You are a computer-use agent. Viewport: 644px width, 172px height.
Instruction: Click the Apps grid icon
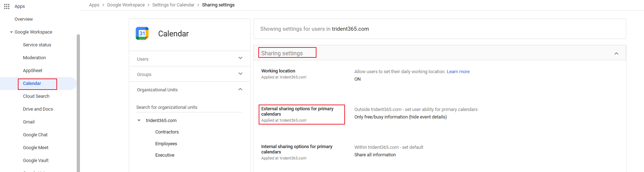click(x=7, y=6)
